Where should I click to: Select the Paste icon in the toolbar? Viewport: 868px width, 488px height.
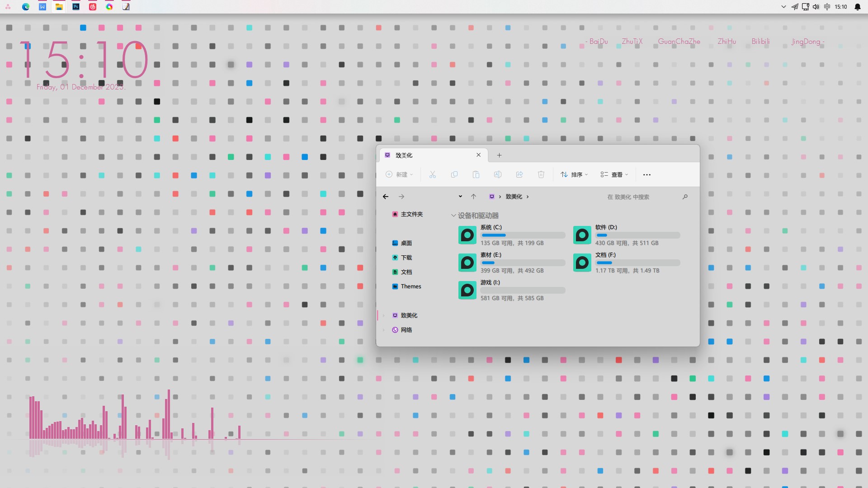[476, 174]
